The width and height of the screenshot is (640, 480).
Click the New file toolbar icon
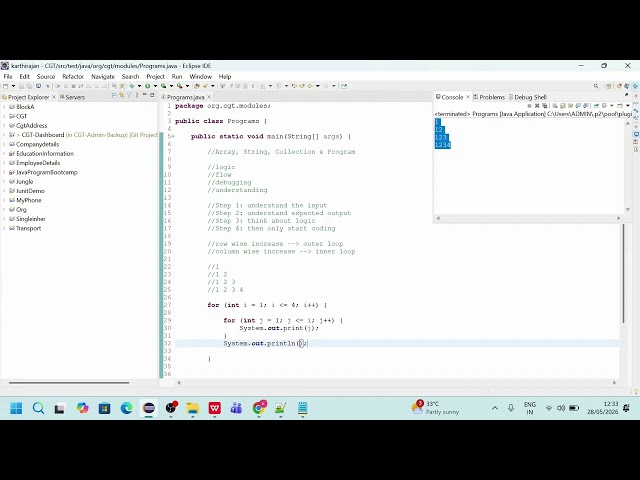(x=5, y=86)
